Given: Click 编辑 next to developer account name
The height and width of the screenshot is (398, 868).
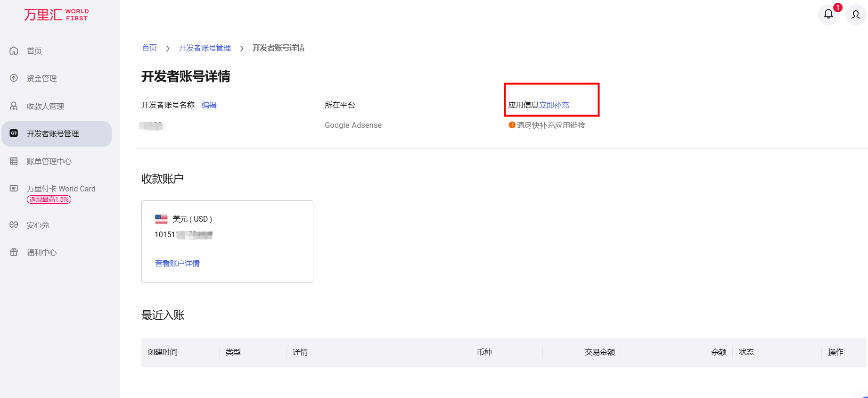Looking at the screenshot, I should (209, 105).
